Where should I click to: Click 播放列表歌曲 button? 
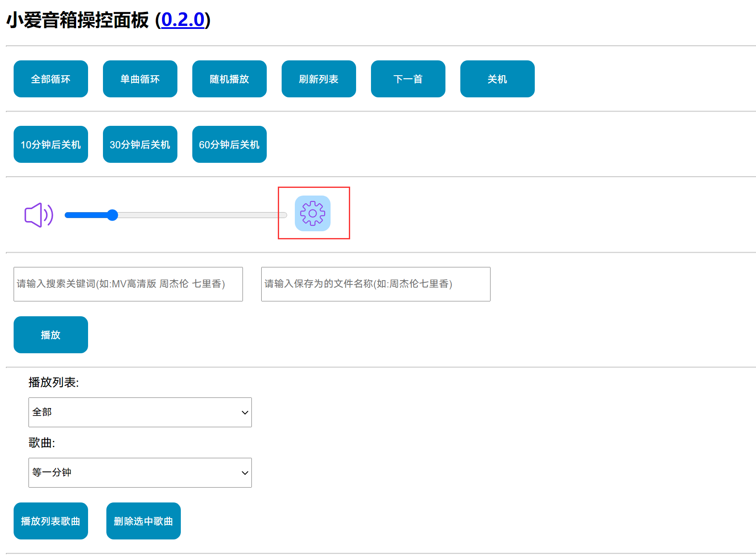click(x=51, y=521)
